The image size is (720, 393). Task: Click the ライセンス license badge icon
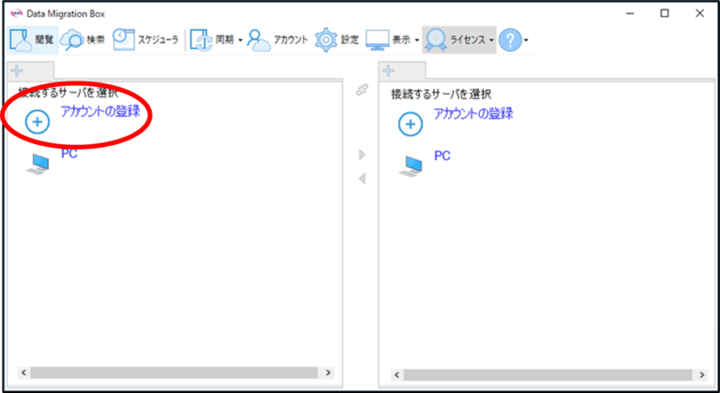click(435, 40)
